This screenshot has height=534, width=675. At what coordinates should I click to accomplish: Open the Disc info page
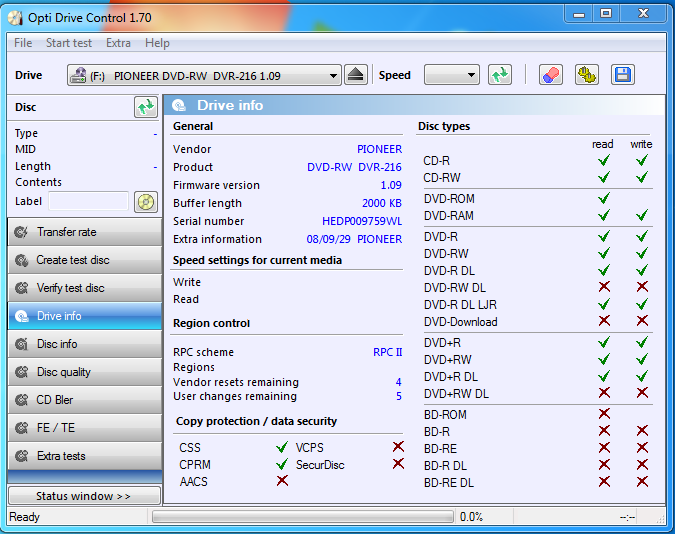(85, 344)
